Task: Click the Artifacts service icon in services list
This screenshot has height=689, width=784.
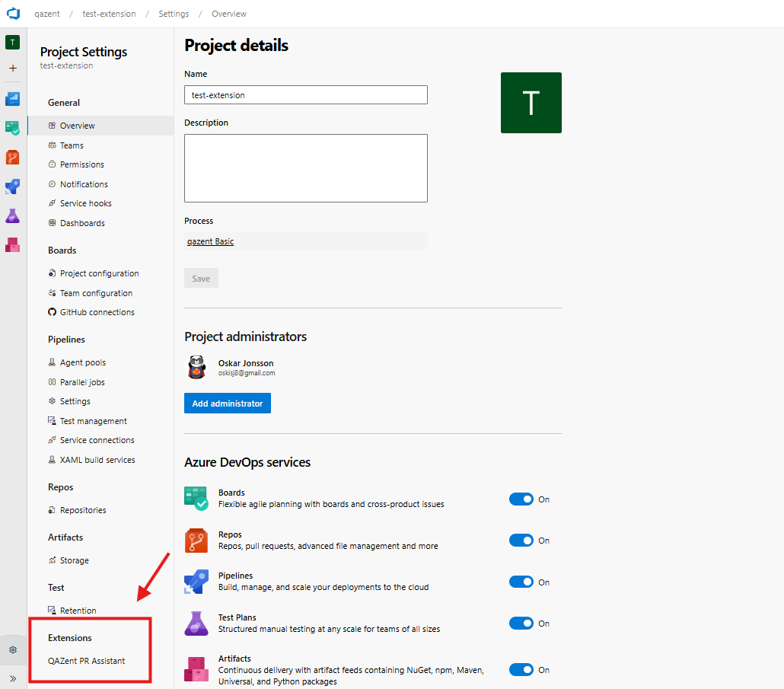Action: pos(196,669)
